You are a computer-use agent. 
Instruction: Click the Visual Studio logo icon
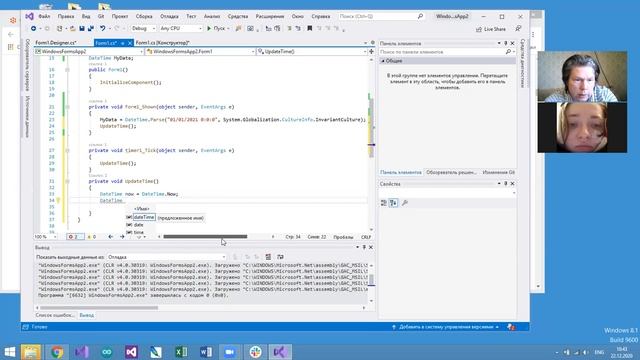click(29, 16)
